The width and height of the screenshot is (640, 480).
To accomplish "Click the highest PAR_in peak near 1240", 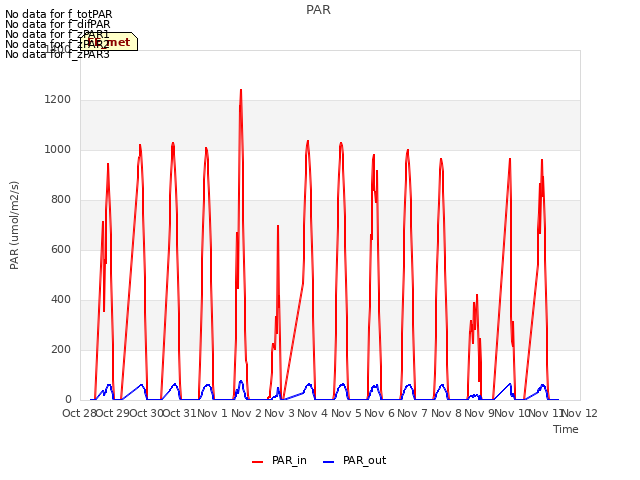I will (241, 90).
